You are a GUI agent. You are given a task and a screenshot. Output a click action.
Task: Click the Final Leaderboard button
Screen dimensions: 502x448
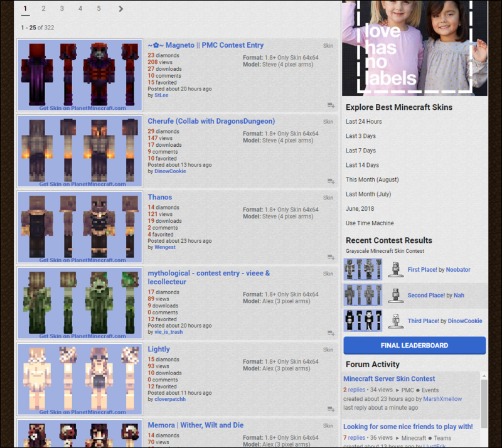pyautogui.click(x=415, y=345)
